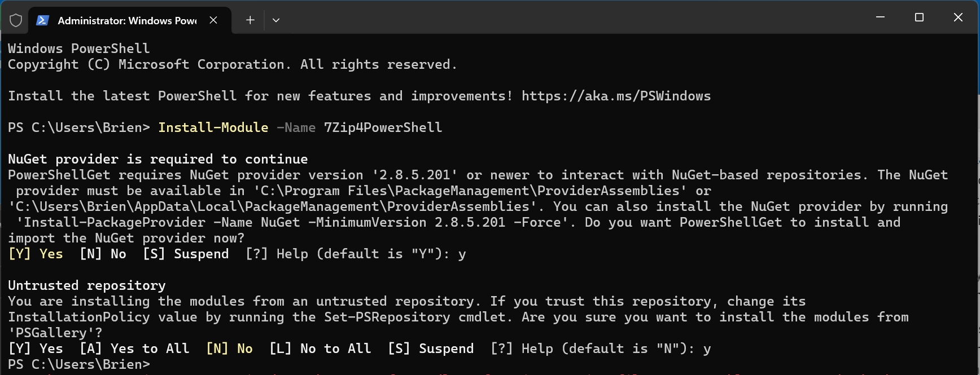Click the Untrusted repository heading

87,285
